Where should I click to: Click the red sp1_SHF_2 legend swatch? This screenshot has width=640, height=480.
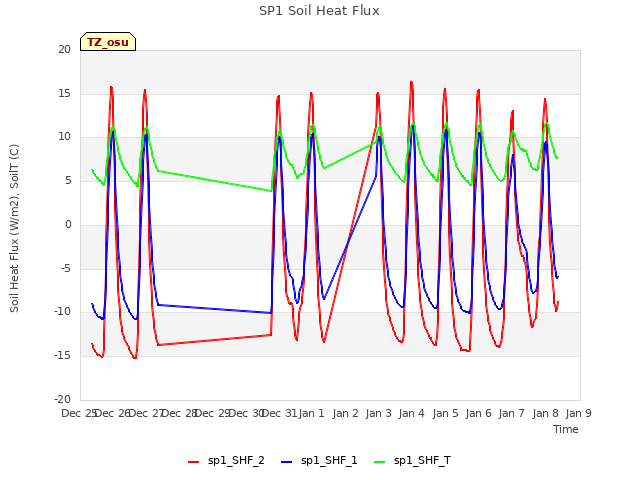tap(193, 462)
